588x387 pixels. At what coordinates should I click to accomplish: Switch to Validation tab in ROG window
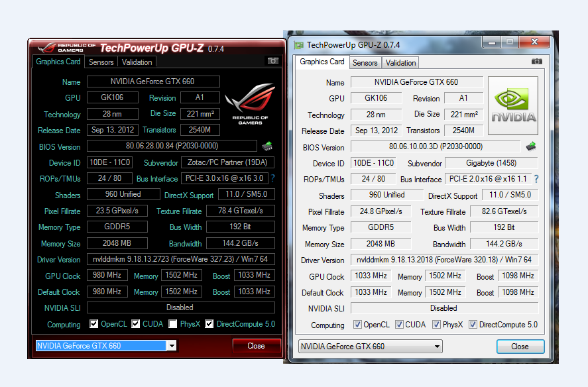(x=137, y=62)
